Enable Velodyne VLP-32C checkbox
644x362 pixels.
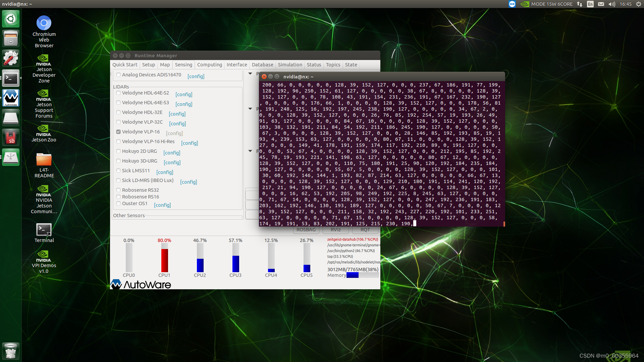[118, 122]
